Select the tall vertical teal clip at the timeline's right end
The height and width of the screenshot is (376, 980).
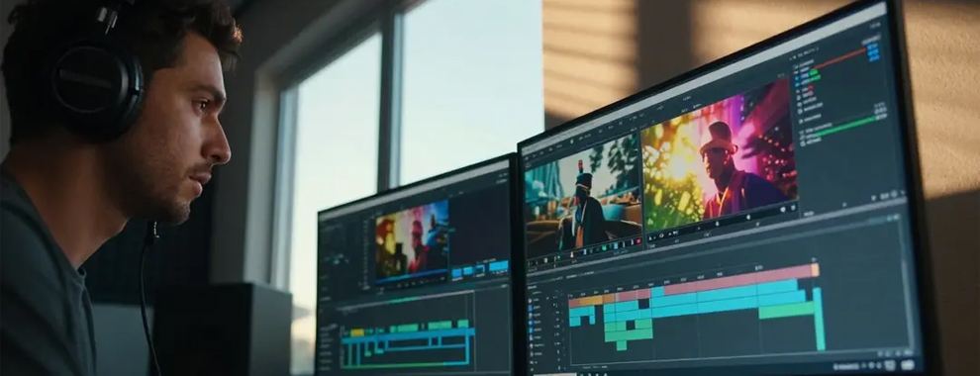tap(819, 319)
